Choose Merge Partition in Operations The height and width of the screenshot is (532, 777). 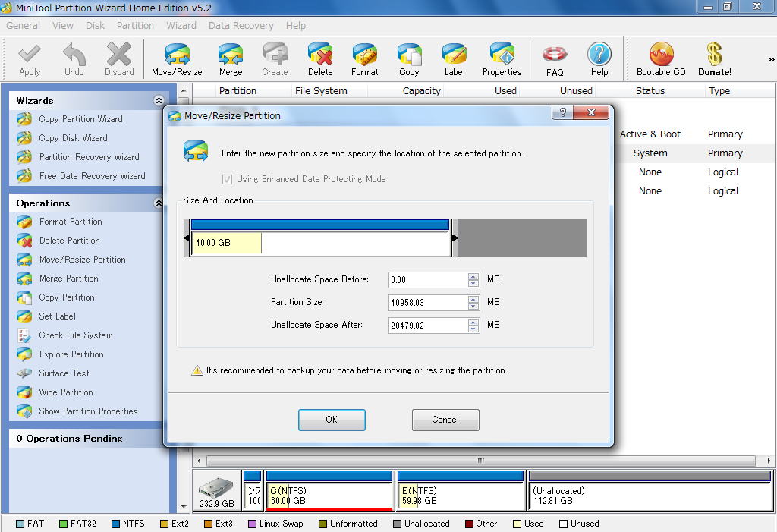[68, 279]
